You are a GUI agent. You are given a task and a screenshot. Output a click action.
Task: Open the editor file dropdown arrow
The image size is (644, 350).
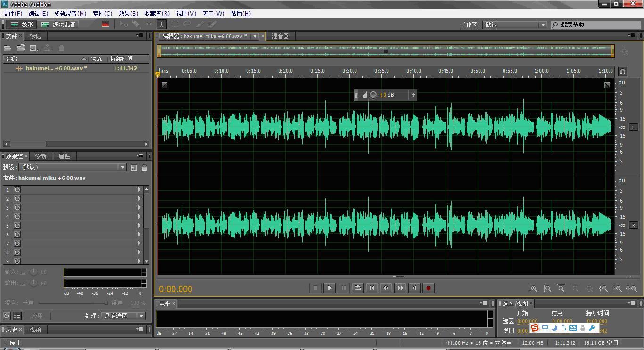click(255, 36)
